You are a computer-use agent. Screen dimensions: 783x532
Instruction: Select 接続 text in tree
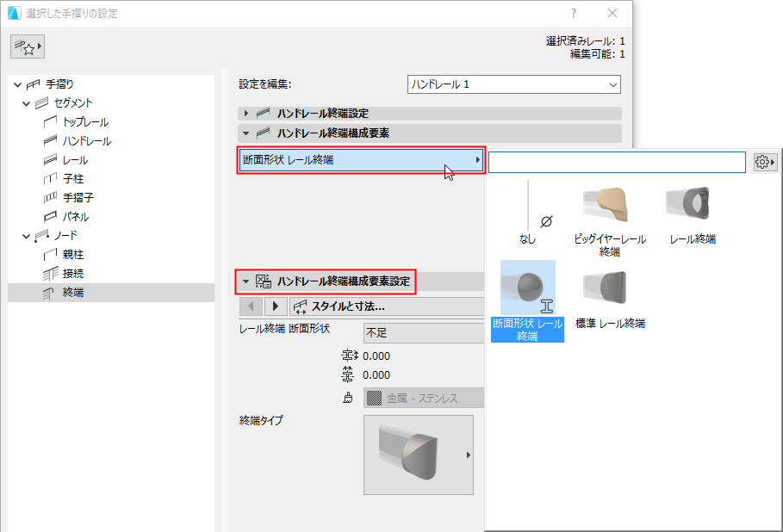73,274
